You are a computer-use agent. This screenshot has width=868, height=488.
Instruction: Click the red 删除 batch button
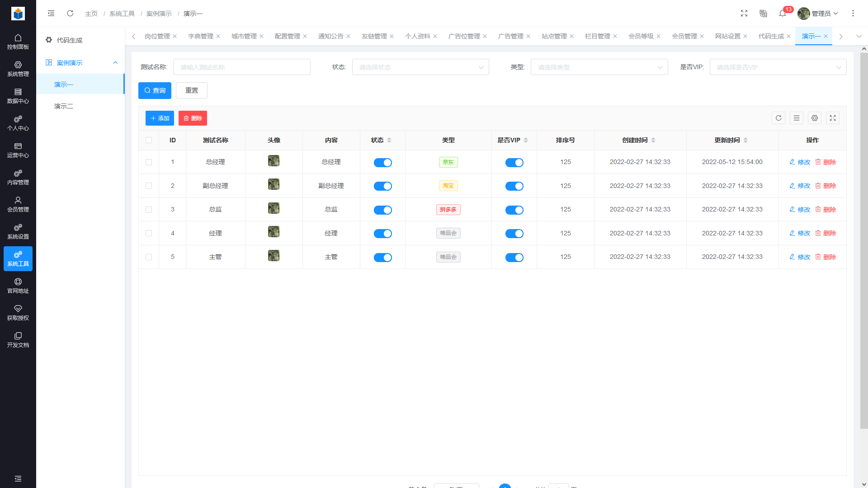[193, 118]
